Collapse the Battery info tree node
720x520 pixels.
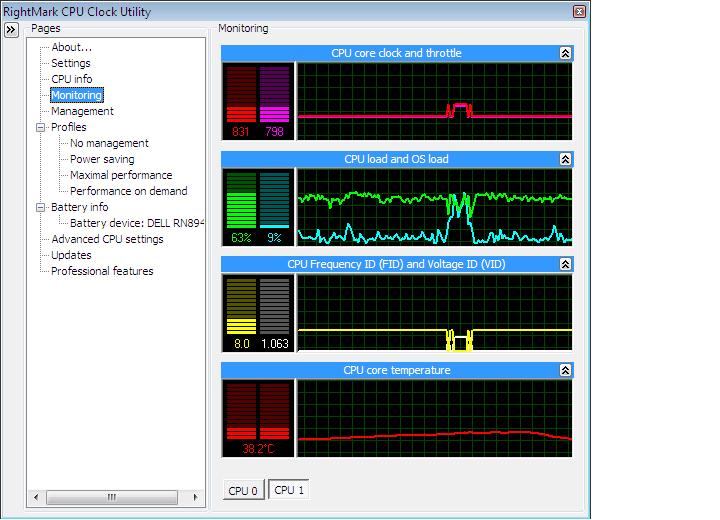(x=40, y=208)
